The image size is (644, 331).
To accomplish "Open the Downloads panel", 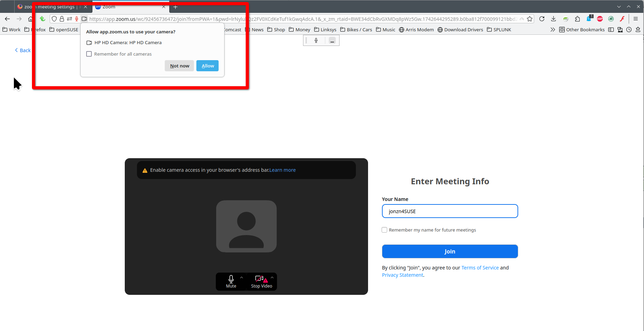I will pos(554,19).
